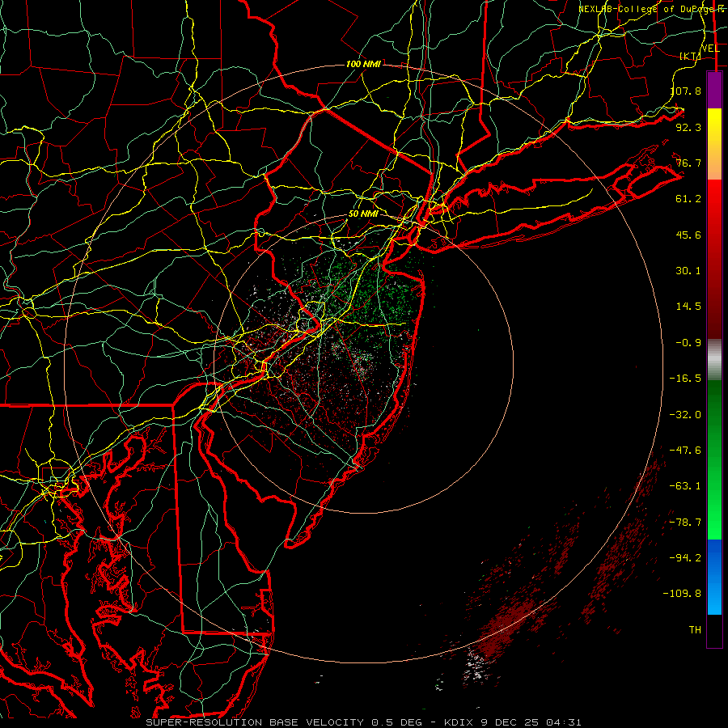
Task: Click the -78.7 legend value
Action: click(686, 523)
